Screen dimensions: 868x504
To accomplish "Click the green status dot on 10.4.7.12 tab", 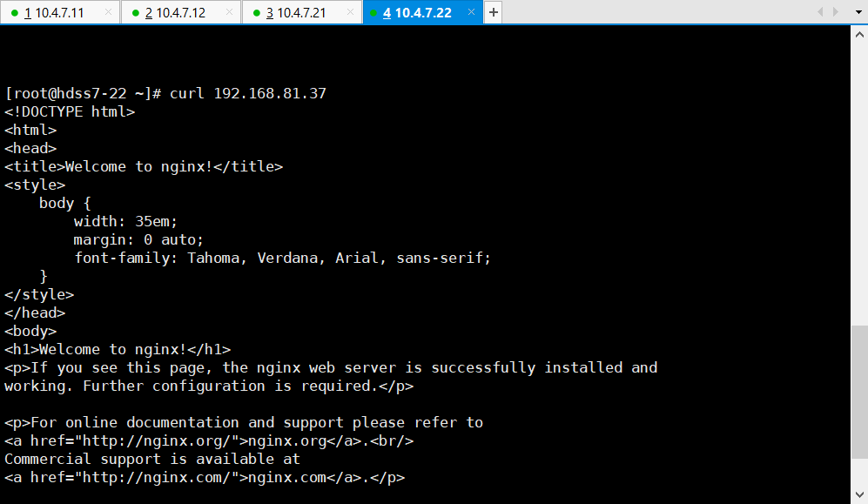I will 137,13.
